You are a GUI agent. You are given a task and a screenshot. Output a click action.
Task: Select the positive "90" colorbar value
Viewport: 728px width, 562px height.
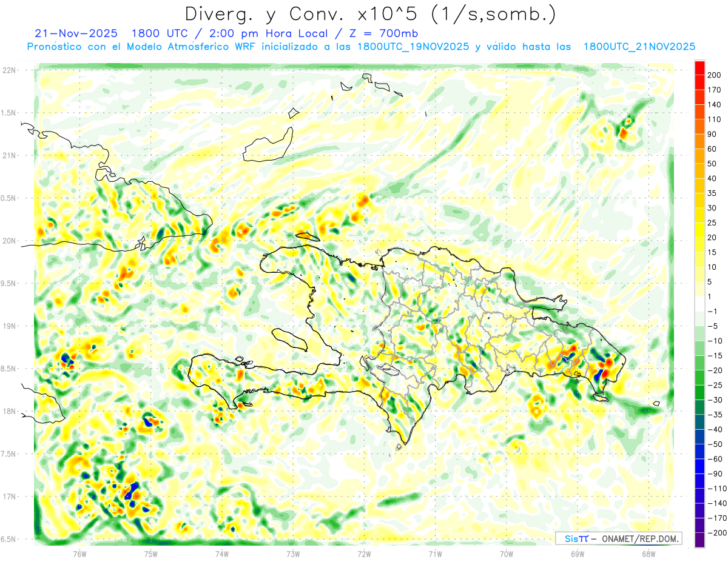712,134
